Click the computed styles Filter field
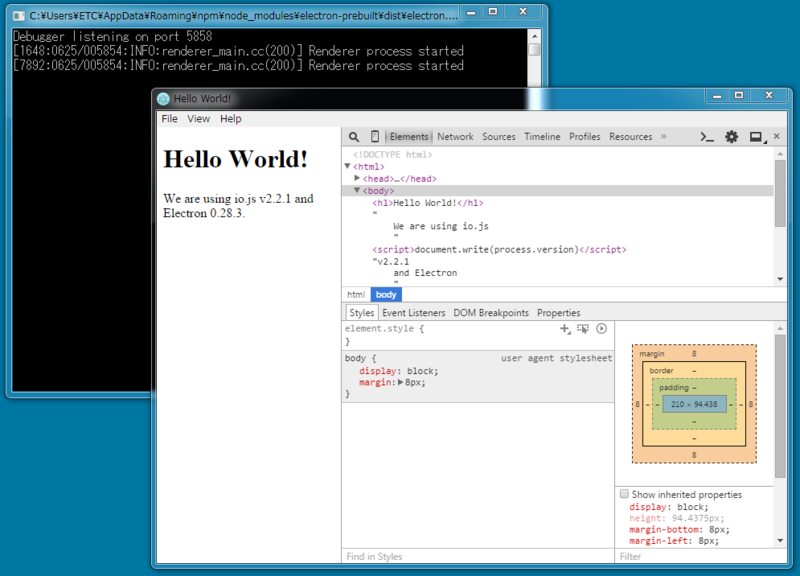This screenshot has width=800, height=576. 700,556
